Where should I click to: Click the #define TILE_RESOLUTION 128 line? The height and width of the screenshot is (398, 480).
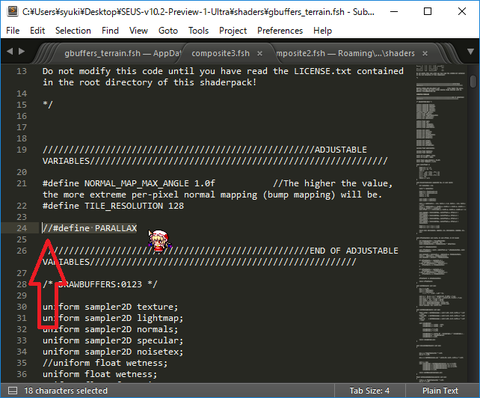pyautogui.click(x=113, y=206)
